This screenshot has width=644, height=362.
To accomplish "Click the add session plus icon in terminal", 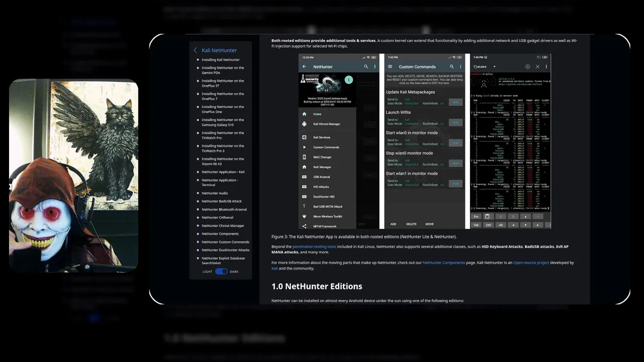I will tap(527, 66).
